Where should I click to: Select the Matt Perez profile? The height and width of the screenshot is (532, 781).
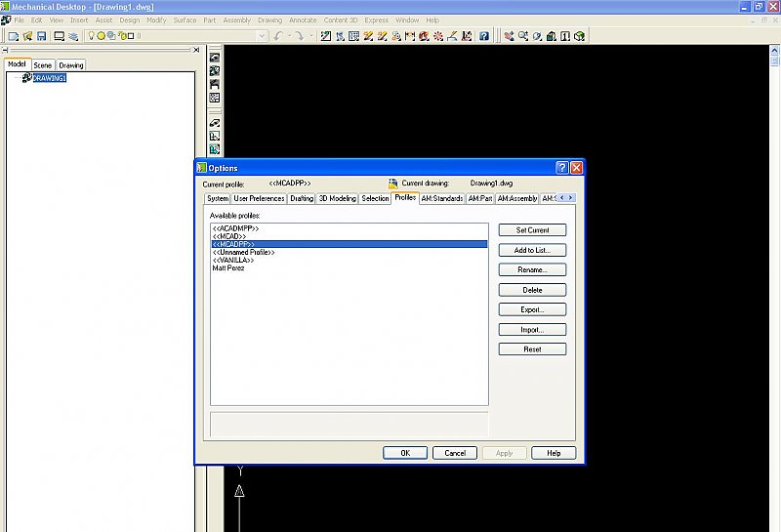coord(230,267)
